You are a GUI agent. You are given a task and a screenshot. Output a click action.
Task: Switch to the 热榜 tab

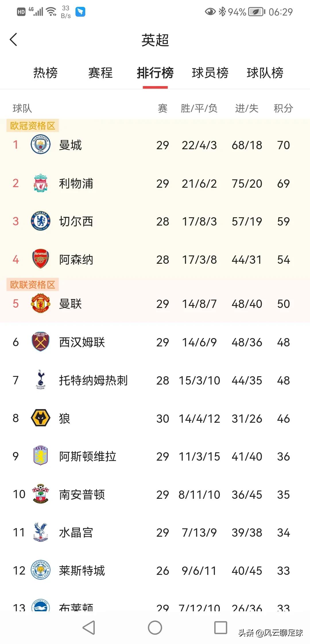[x=46, y=73]
